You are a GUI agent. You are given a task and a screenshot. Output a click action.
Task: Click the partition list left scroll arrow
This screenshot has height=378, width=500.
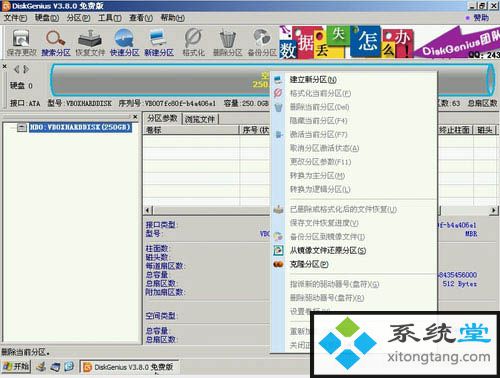tap(149, 210)
